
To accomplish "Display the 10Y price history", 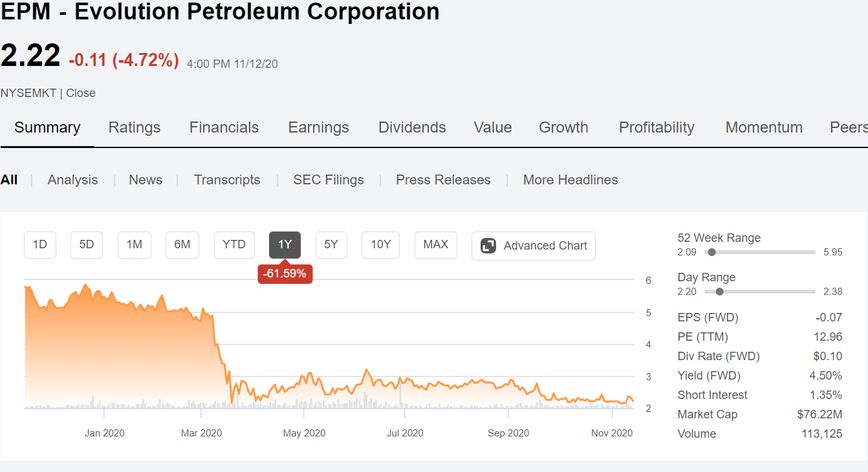I will pyautogui.click(x=381, y=245).
